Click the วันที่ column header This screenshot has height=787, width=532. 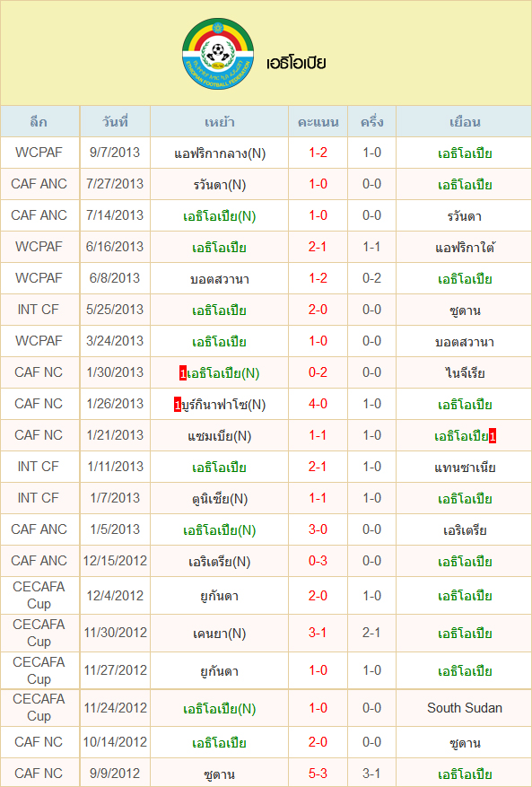pyautogui.click(x=115, y=122)
